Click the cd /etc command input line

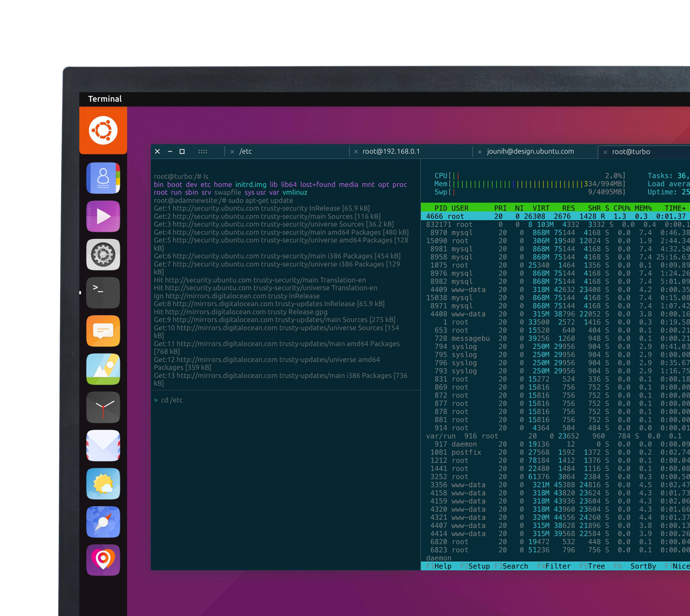(172, 400)
